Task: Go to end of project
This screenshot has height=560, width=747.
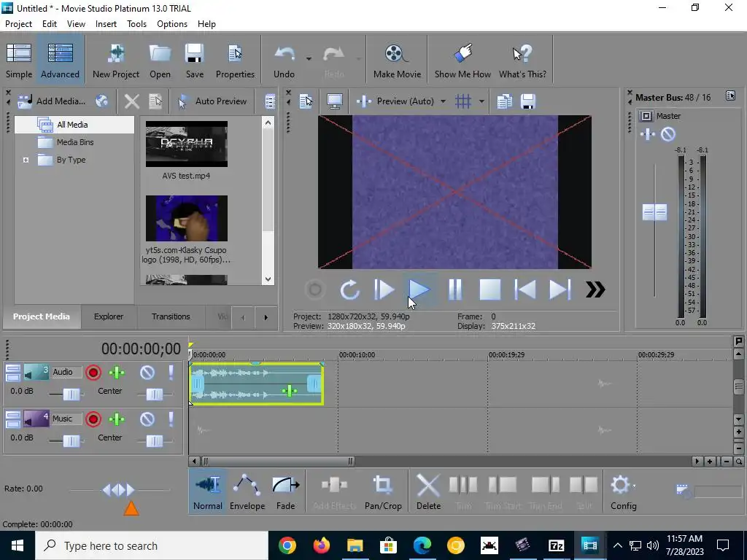Action: click(x=560, y=289)
